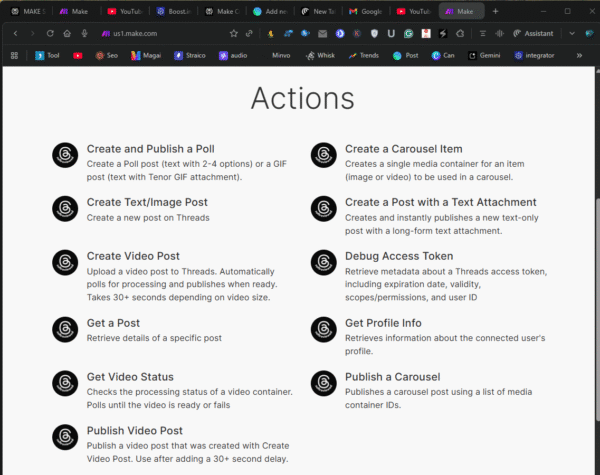
Task: Open the YouTube bookmark icon
Action: [78, 55]
